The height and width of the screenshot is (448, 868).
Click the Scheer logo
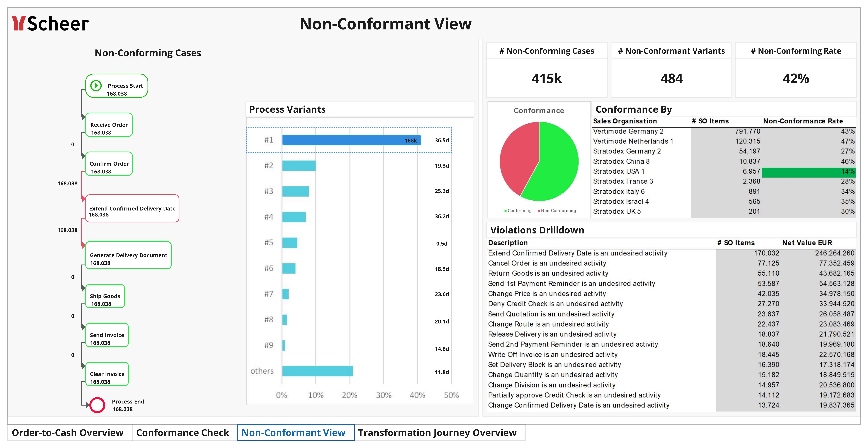tap(51, 24)
